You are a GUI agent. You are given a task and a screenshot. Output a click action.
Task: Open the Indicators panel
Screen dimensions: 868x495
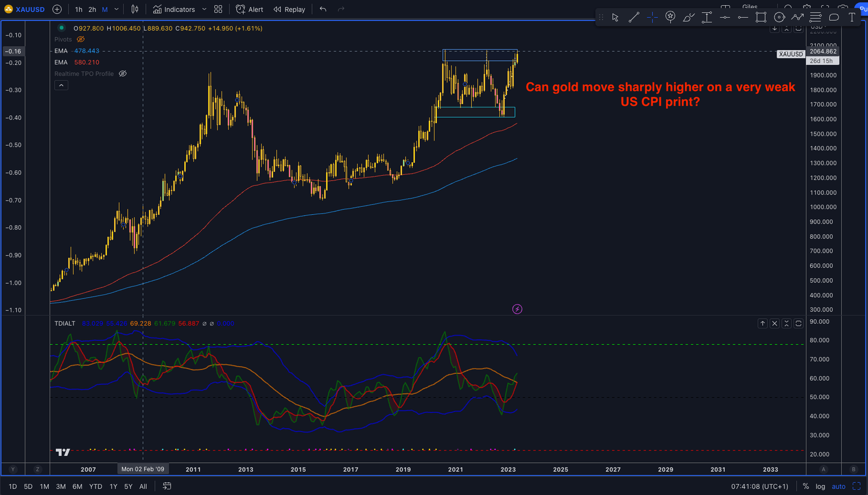tap(178, 9)
